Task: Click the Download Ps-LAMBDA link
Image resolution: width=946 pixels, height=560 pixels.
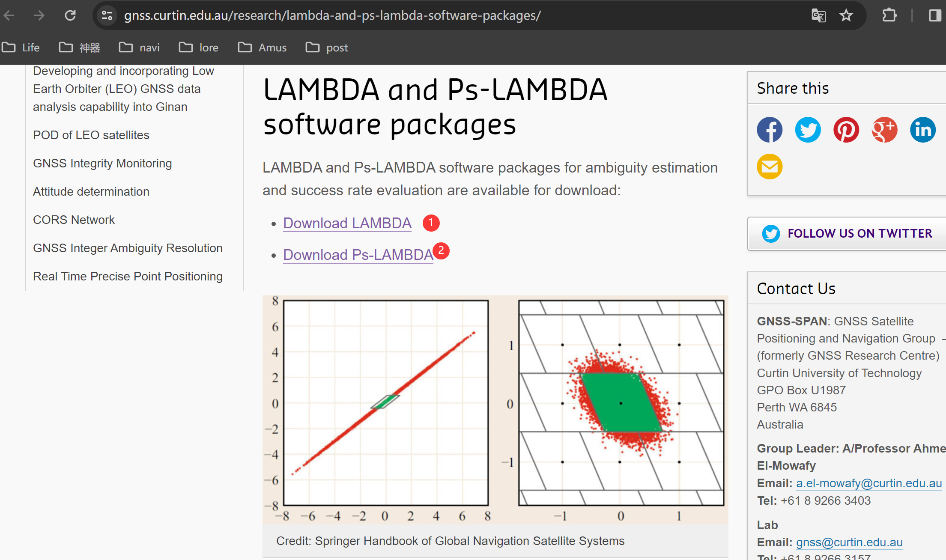Action: [x=358, y=255]
